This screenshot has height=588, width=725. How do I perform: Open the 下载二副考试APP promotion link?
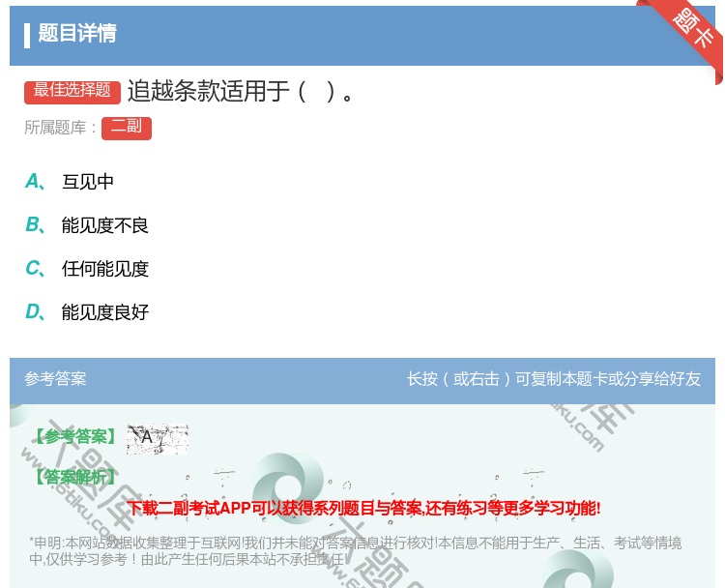click(x=363, y=508)
